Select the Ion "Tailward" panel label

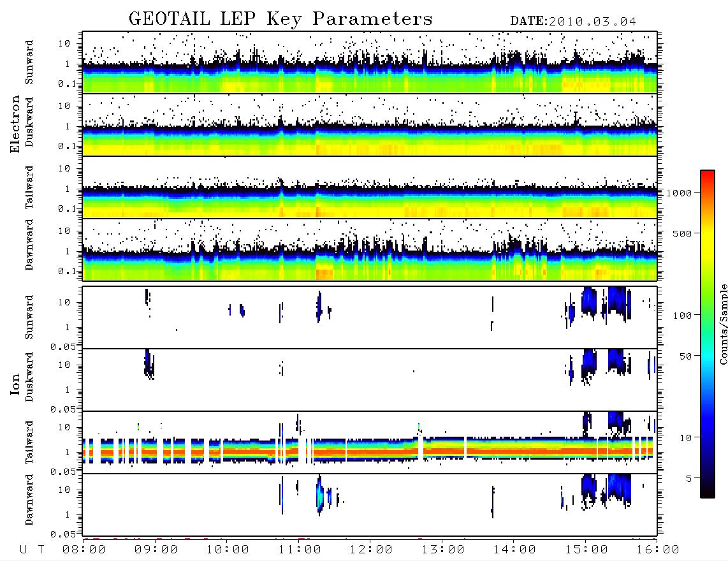(x=29, y=442)
